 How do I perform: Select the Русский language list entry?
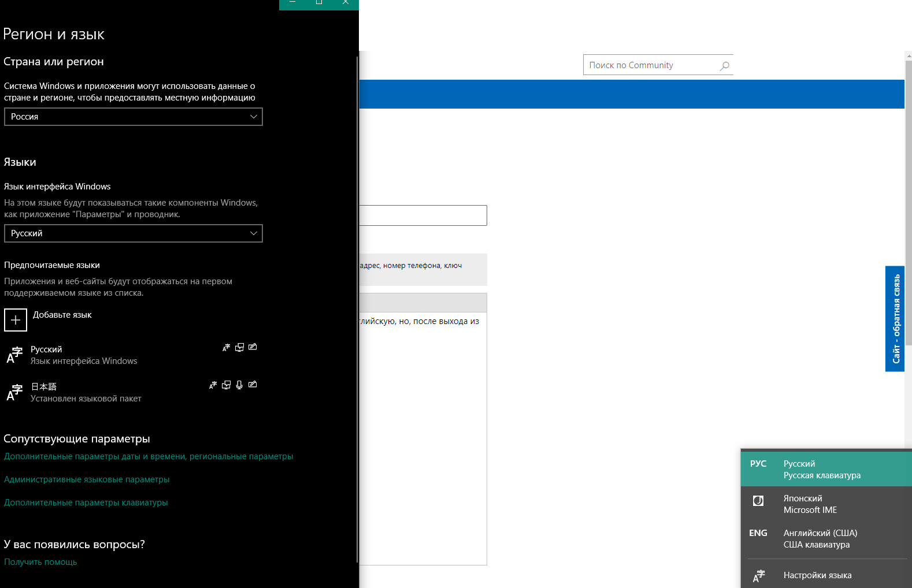(132, 355)
